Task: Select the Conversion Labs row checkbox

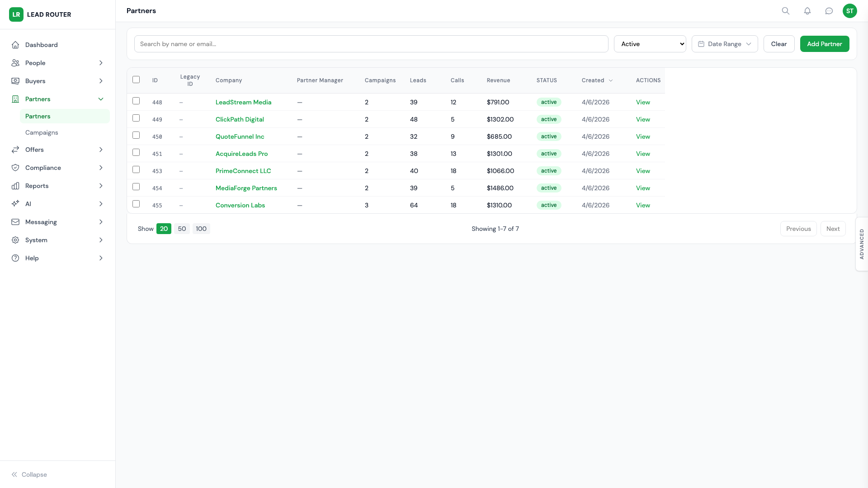Action: point(136,204)
